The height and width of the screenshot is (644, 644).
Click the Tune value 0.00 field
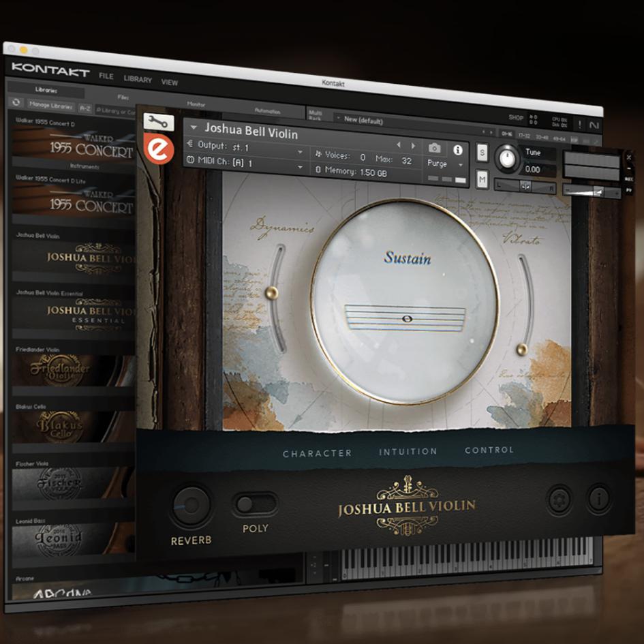(x=538, y=169)
